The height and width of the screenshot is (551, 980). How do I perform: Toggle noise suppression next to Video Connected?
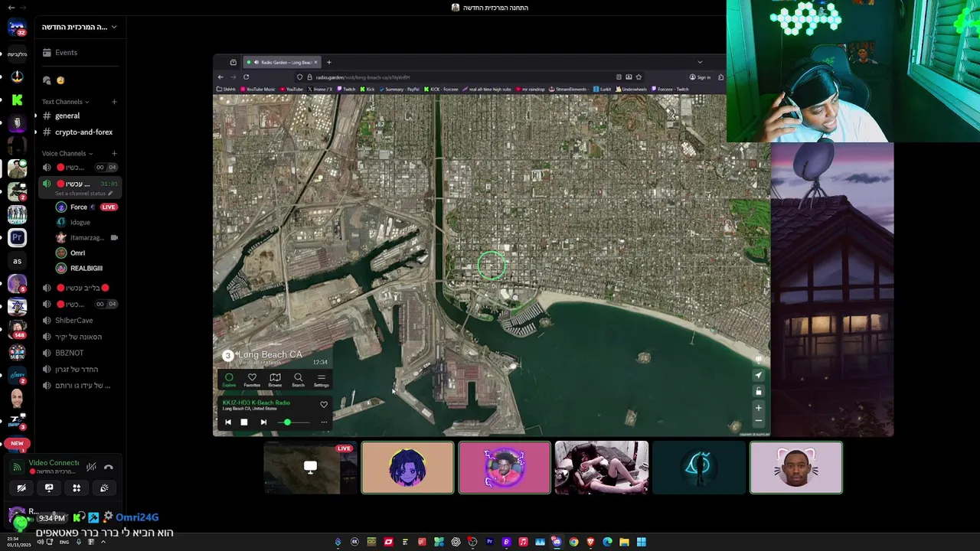click(91, 468)
